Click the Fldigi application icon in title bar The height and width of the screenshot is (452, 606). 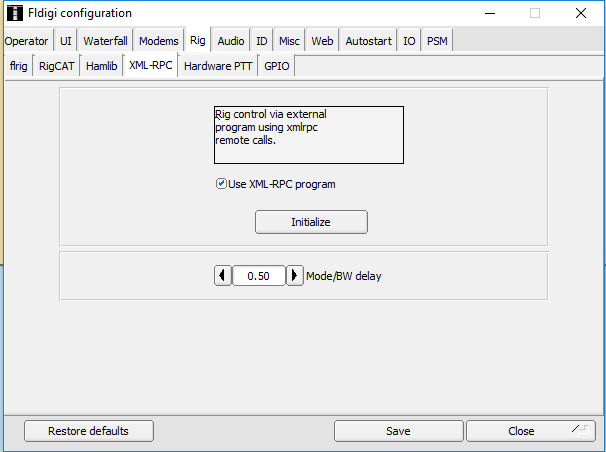click(x=15, y=13)
